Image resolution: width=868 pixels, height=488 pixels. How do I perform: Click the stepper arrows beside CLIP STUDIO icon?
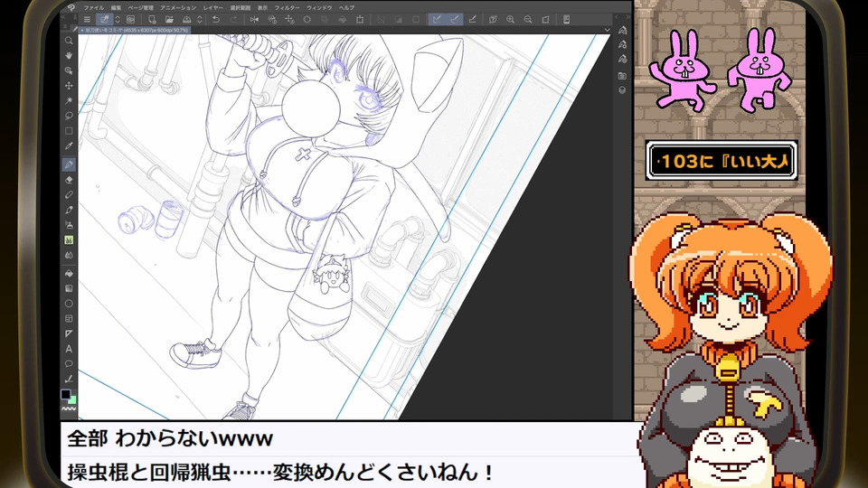(x=118, y=19)
